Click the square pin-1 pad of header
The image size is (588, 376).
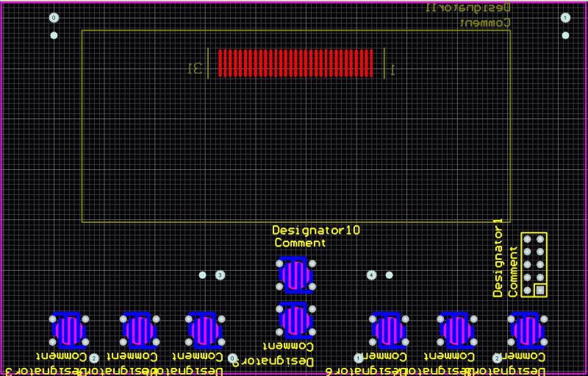tap(540, 291)
